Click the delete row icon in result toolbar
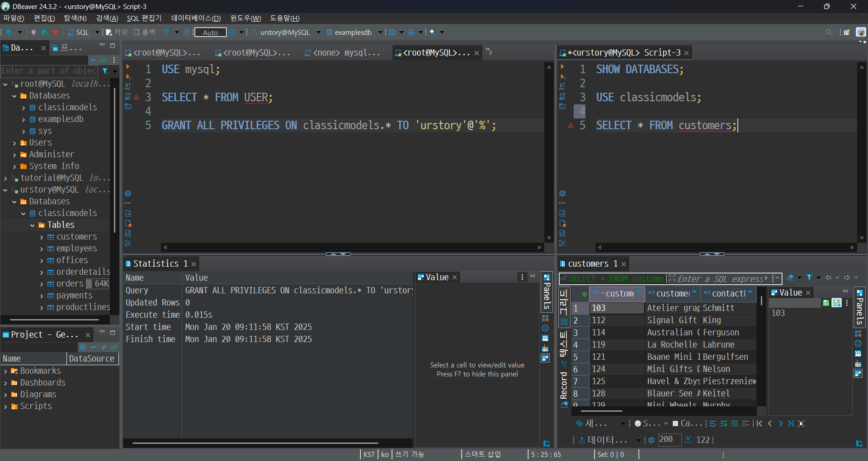868x461 pixels. pos(745,423)
